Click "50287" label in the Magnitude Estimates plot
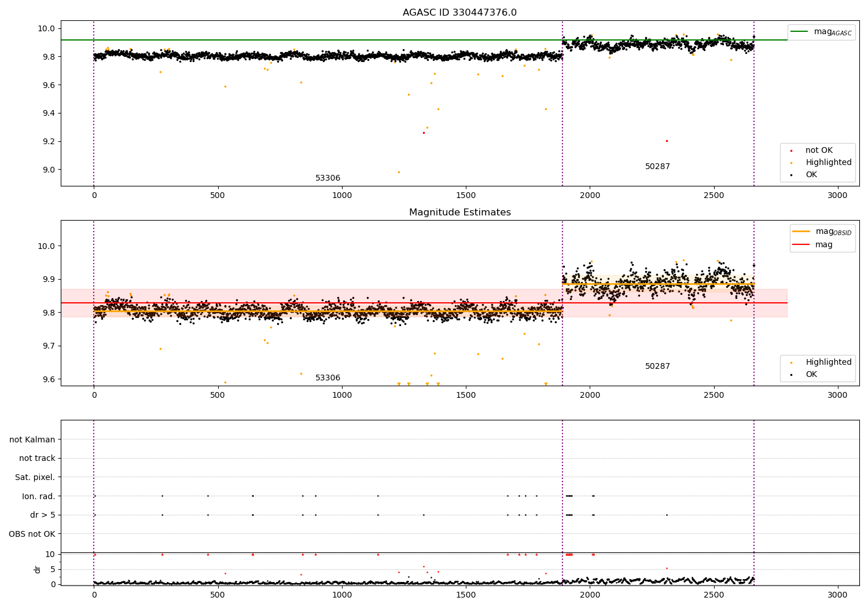The image size is (868, 608). tap(657, 367)
